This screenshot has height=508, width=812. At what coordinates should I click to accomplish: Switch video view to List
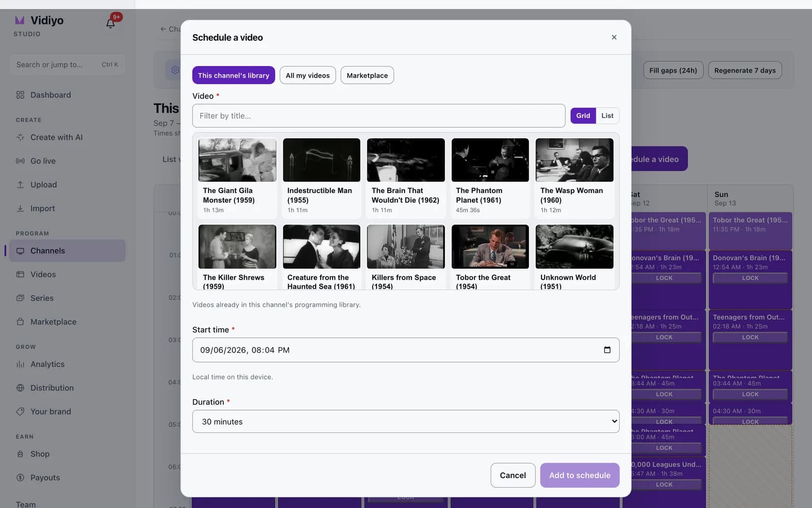click(607, 116)
